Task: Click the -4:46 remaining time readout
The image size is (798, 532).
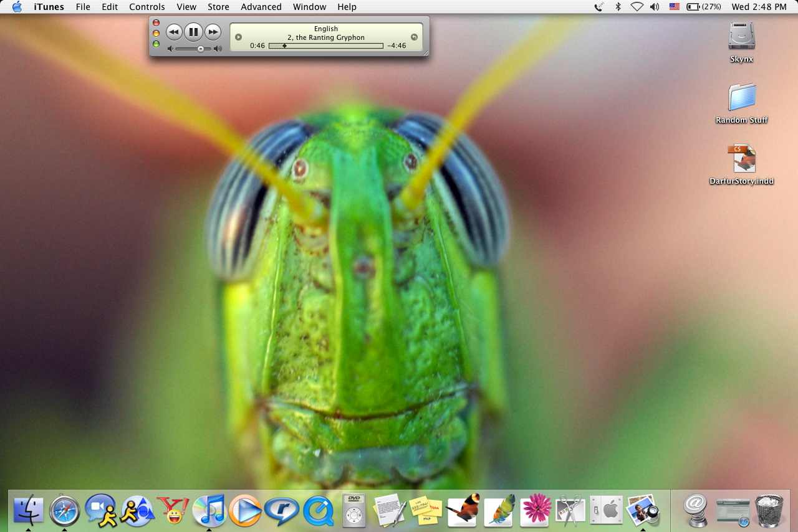Action: 397,45
